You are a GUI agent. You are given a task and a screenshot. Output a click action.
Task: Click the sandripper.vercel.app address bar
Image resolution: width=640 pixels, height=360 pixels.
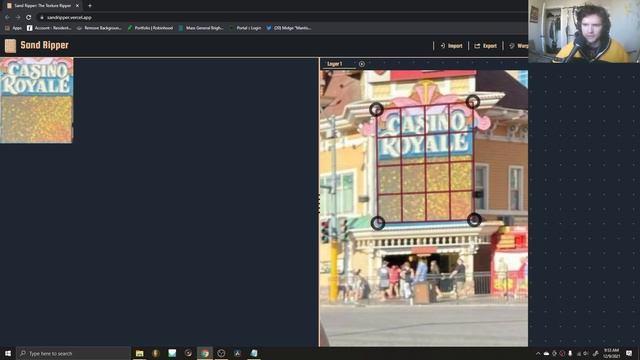coord(282,18)
